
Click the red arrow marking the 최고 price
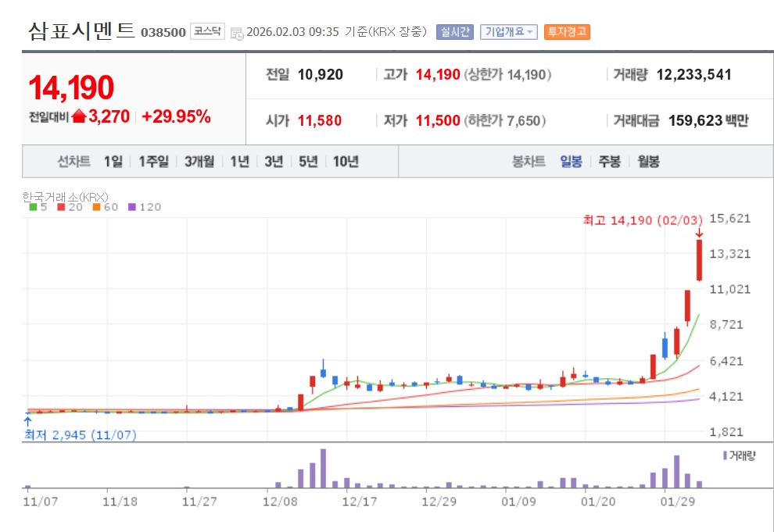(699, 233)
